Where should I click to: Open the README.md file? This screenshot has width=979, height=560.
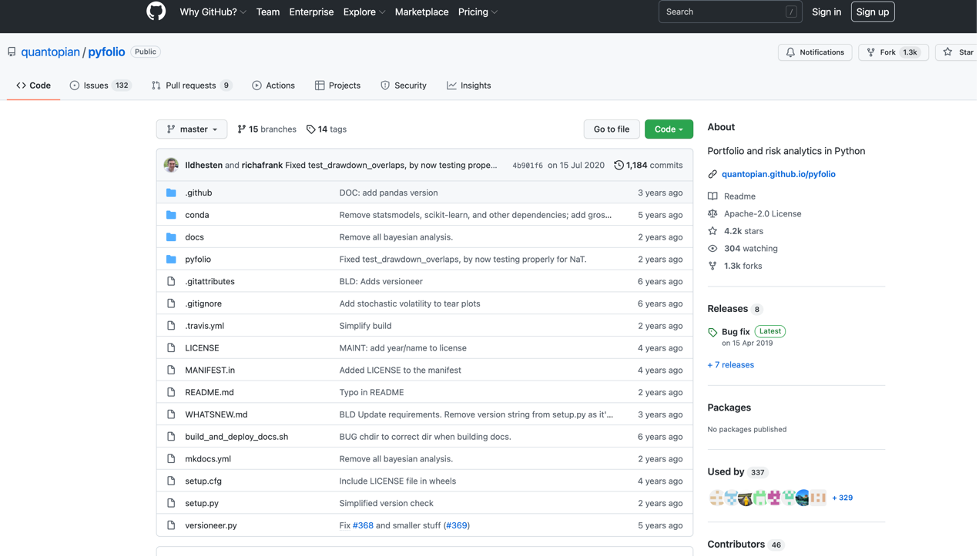210,393
